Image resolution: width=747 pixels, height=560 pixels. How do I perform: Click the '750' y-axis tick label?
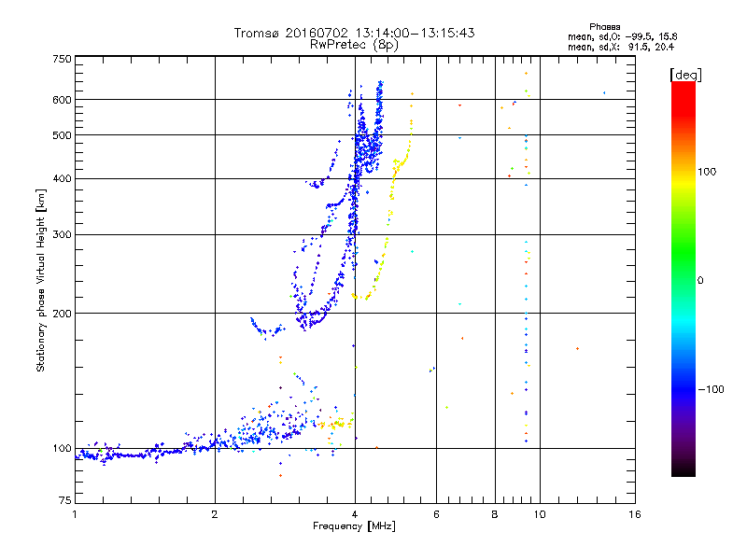(x=62, y=59)
